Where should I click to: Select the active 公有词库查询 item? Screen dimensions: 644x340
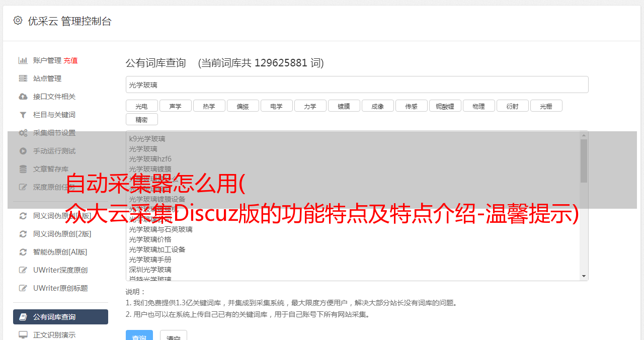coord(60,317)
